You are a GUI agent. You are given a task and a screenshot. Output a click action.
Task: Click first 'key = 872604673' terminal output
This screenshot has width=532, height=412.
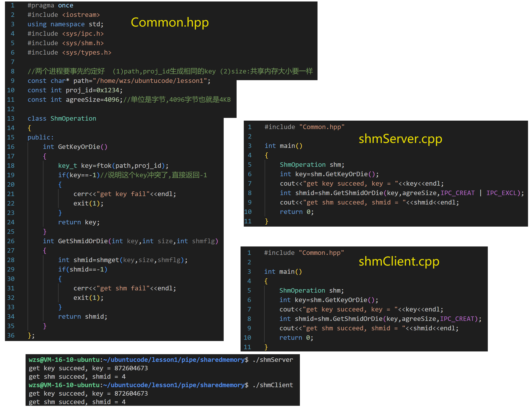pyautogui.click(x=120, y=368)
